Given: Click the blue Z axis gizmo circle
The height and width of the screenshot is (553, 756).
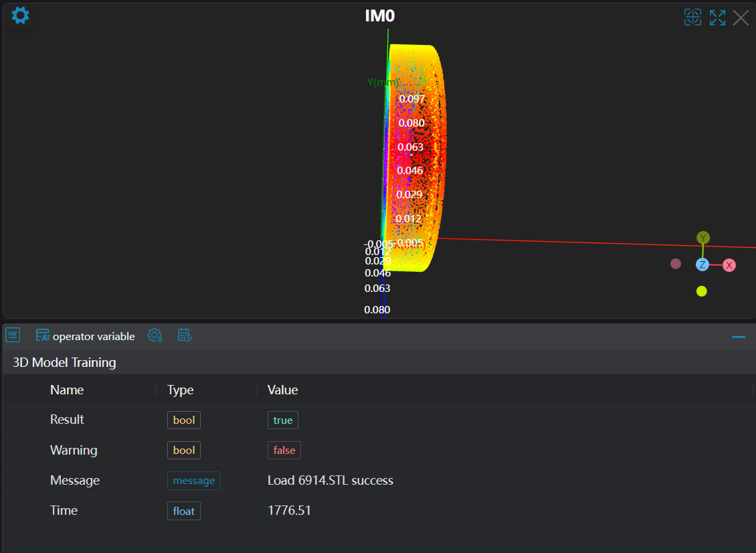Looking at the screenshot, I should coord(702,264).
